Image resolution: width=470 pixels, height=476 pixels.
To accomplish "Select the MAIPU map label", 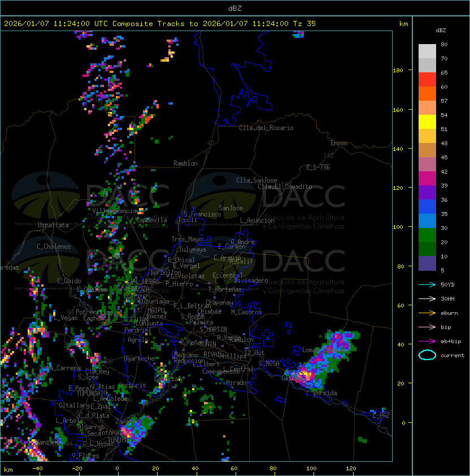I will point(156,310).
